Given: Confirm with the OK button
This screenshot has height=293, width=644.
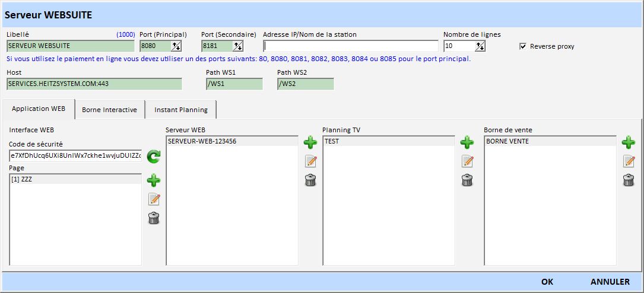Looking at the screenshot, I should (547, 282).
